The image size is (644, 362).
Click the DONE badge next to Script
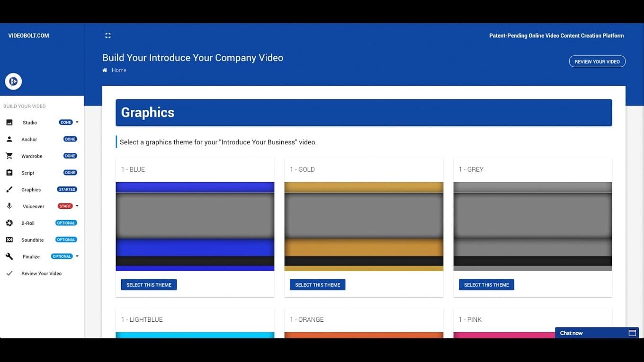tap(70, 173)
